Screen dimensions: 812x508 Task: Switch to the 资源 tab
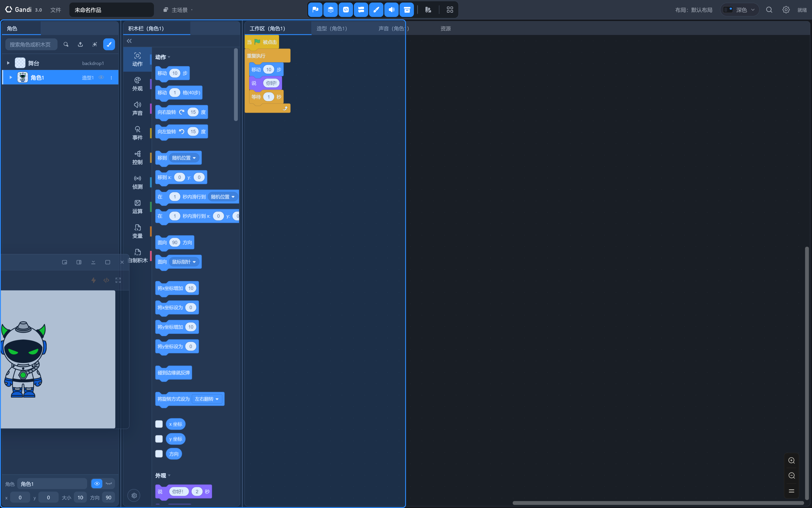pos(446,29)
